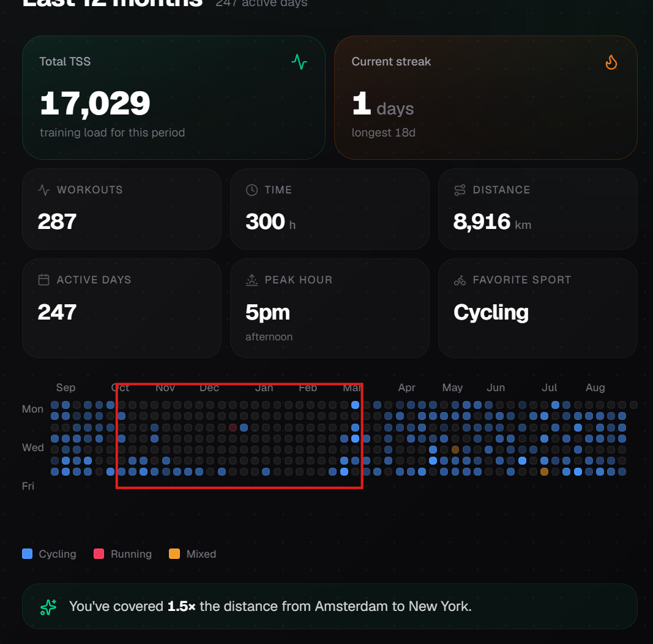Select the orange Mixed legend swatch
This screenshot has width=653, height=644.
click(x=174, y=553)
